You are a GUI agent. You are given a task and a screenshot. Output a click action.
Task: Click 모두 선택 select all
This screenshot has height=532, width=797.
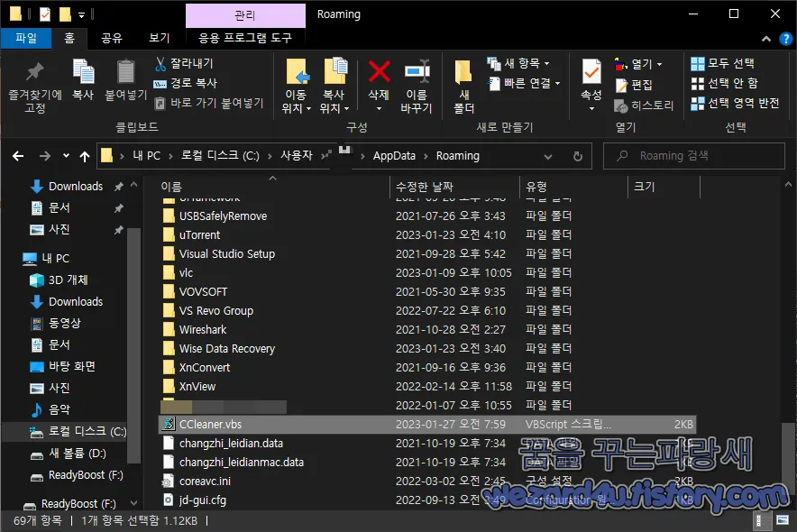(722, 63)
